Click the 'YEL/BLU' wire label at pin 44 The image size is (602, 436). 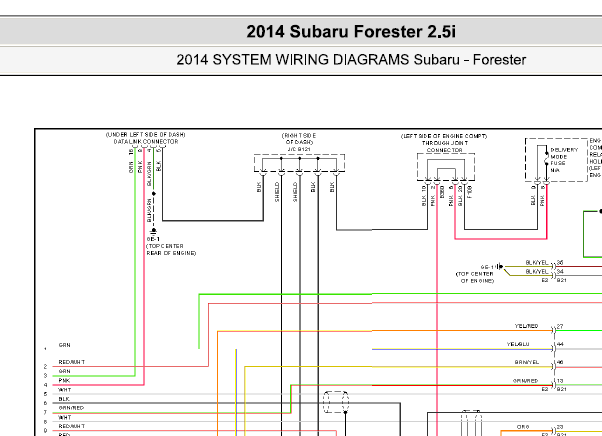click(518, 344)
